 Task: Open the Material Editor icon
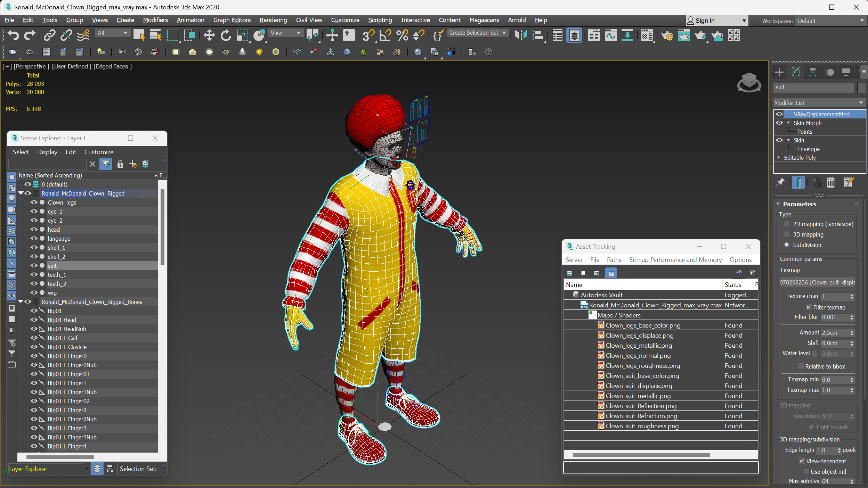(x=647, y=35)
